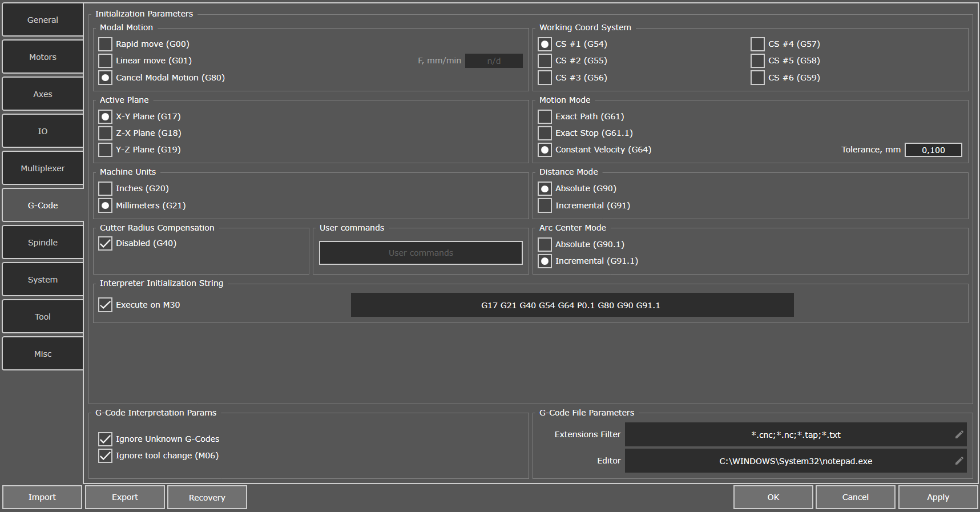Click the User commands text field
980x512 pixels.
[421, 253]
